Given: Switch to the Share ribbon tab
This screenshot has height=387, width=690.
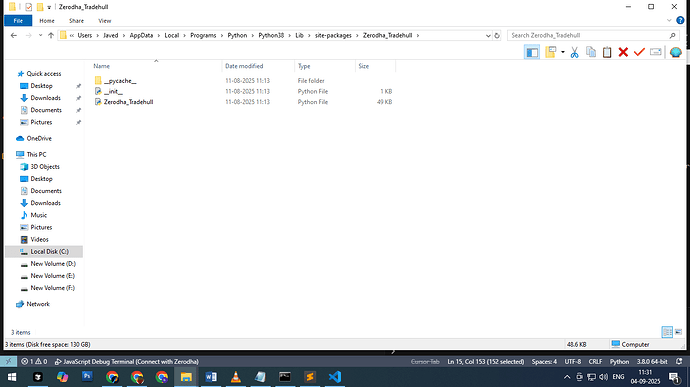Looking at the screenshot, I should point(76,21).
